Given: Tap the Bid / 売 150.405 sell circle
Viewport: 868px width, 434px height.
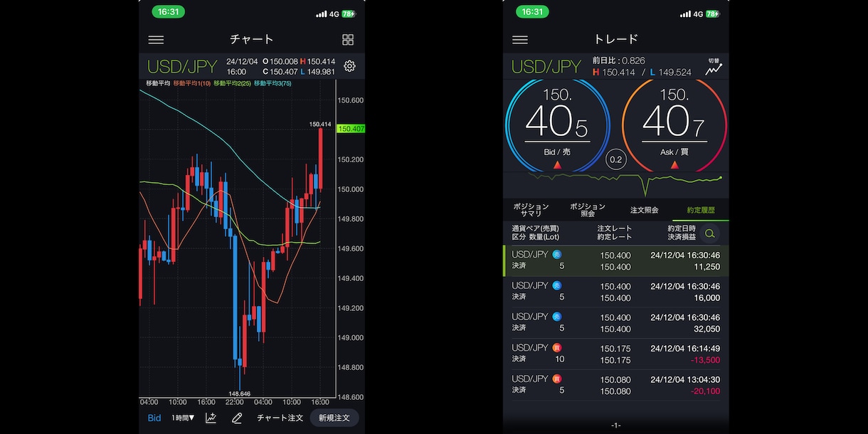Looking at the screenshot, I should coord(558,125).
